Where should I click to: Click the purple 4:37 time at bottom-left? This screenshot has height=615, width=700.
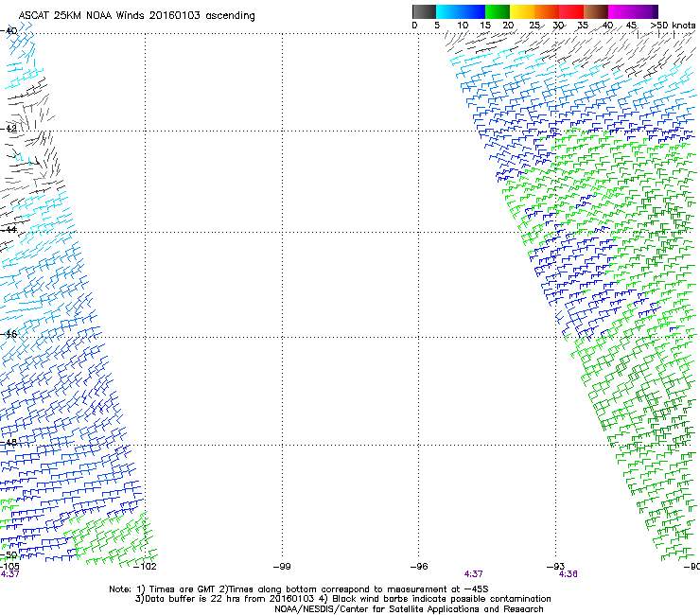coord(9,574)
